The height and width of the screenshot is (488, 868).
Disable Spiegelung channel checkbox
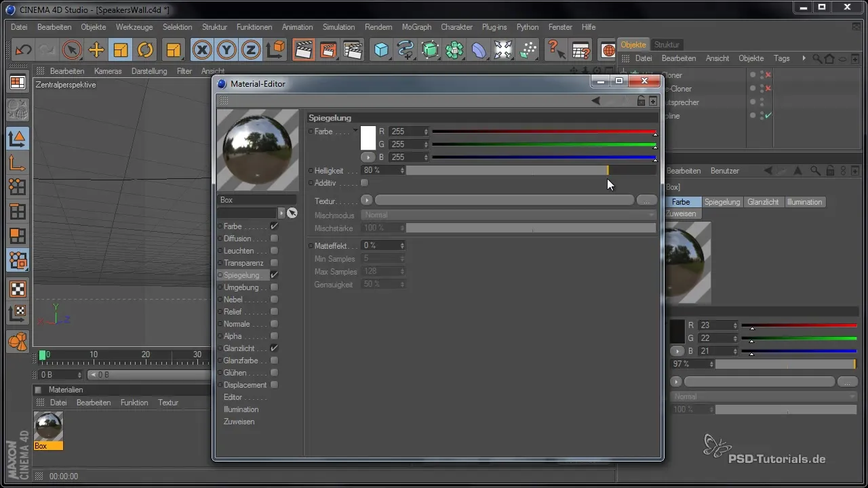coord(274,275)
